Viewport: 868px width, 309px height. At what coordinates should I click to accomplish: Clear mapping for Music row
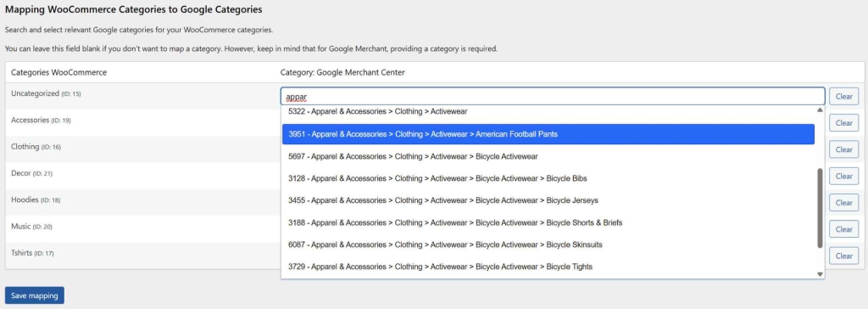(843, 229)
